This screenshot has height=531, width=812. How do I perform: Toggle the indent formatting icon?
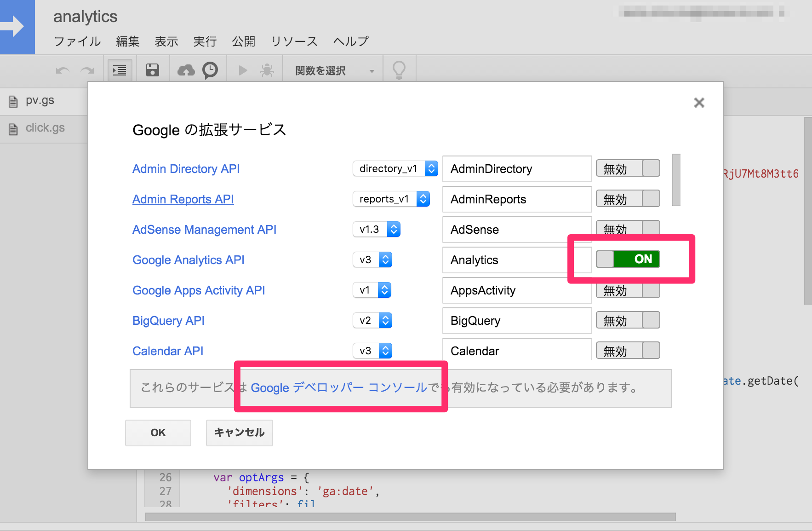click(120, 70)
